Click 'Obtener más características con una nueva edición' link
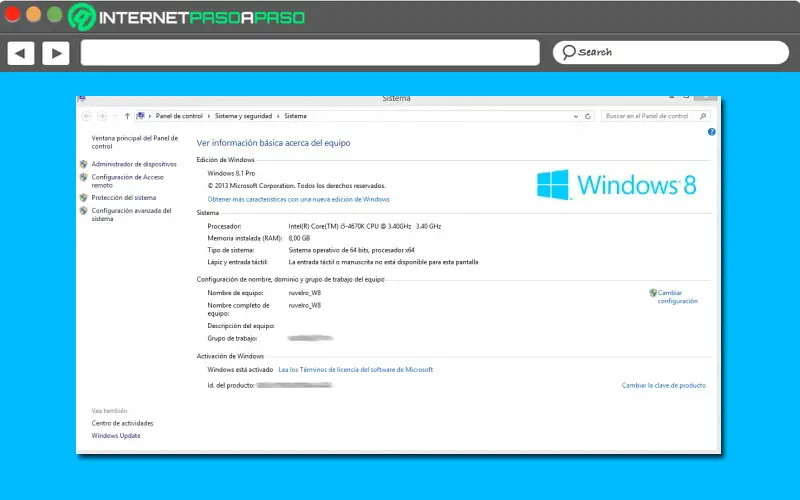Viewport: 800px width, 500px height. pos(298,199)
